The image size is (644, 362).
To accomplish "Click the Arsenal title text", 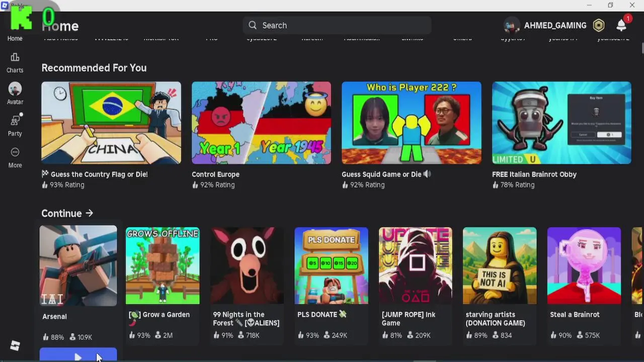I will click(54, 316).
